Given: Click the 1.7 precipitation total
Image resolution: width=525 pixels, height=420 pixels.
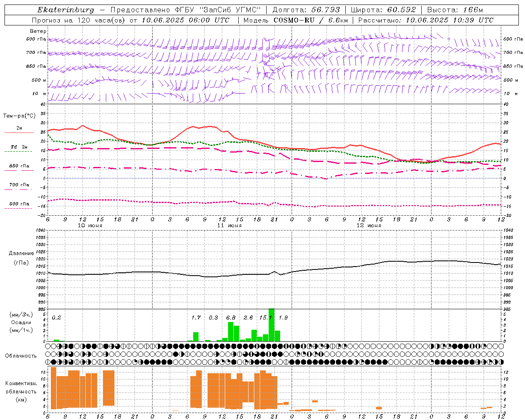Looking at the screenshot, I should tap(196, 317).
